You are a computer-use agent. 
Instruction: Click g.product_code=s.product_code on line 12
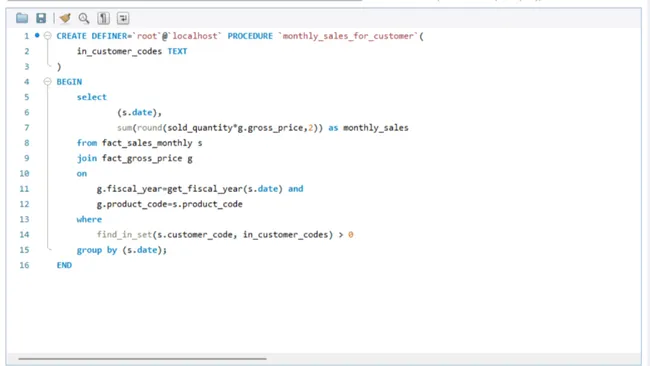[170, 204]
